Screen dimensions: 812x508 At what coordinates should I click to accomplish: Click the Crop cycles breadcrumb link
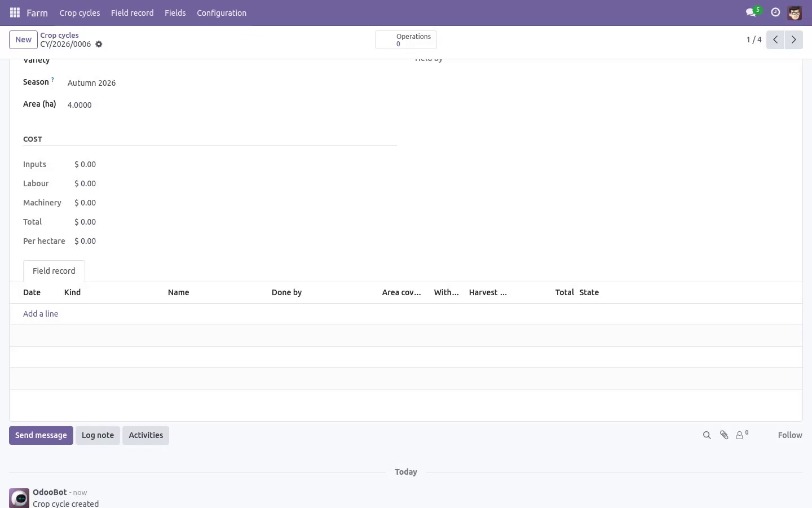(x=59, y=35)
